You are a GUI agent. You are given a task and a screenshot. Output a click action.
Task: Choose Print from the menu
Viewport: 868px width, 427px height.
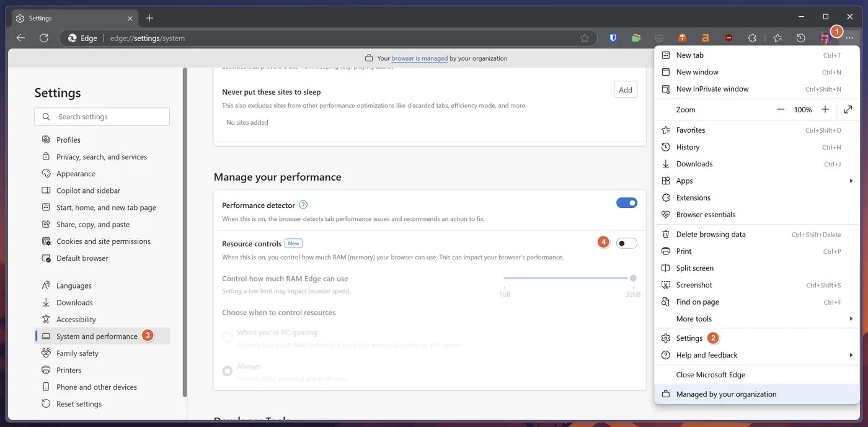pyautogui.click(x=757, y=251)
